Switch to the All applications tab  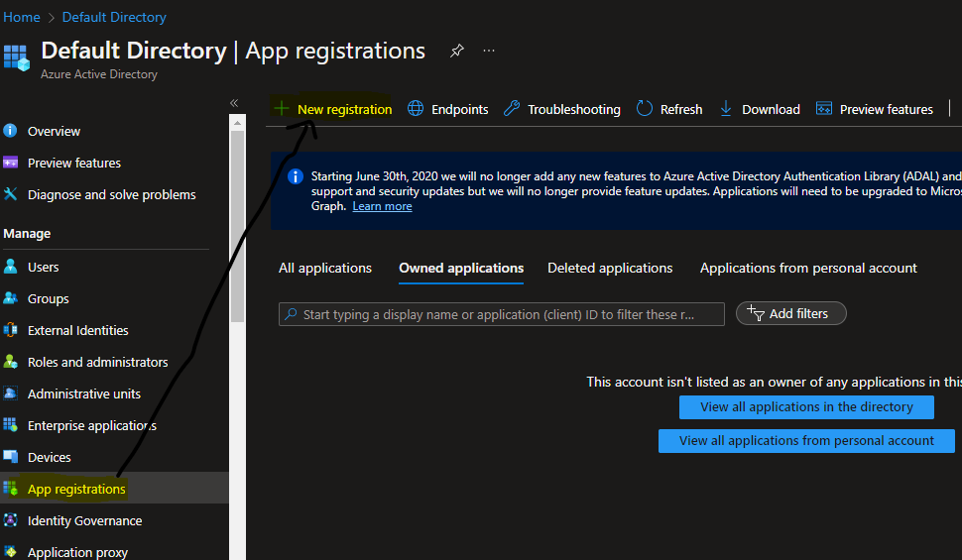(x=325, y=268)
